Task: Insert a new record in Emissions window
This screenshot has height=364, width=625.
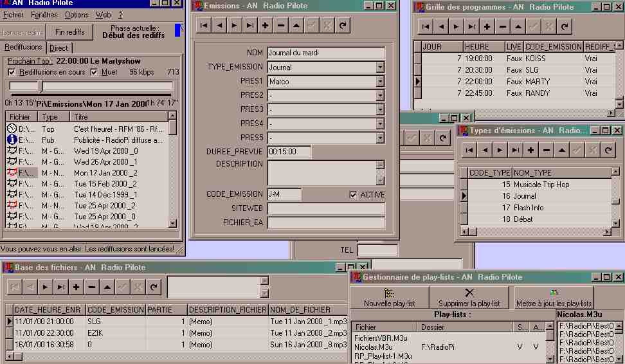Action: coord(265,26)
